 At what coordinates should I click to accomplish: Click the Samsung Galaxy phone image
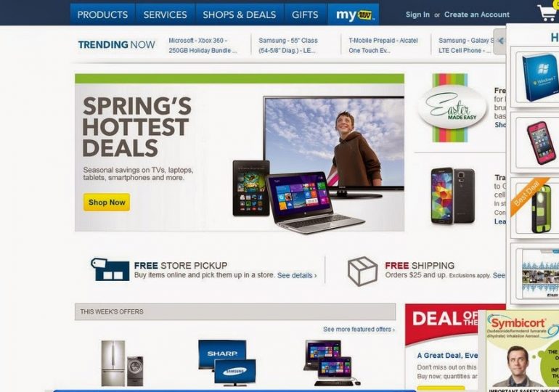tap(452, 196)
